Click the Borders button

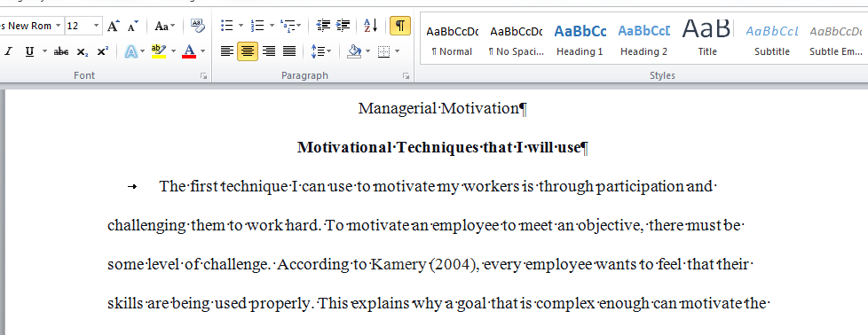383,52
